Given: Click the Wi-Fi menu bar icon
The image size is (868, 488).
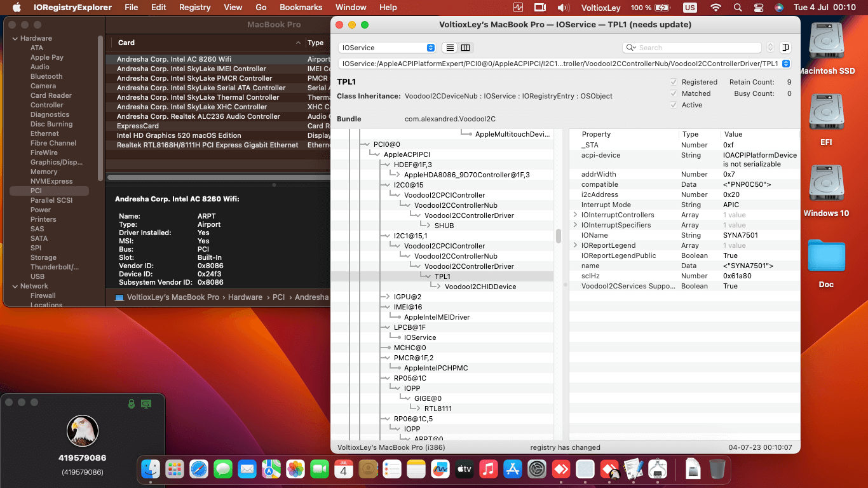Looking at the screenshot, I should [716, 8].
